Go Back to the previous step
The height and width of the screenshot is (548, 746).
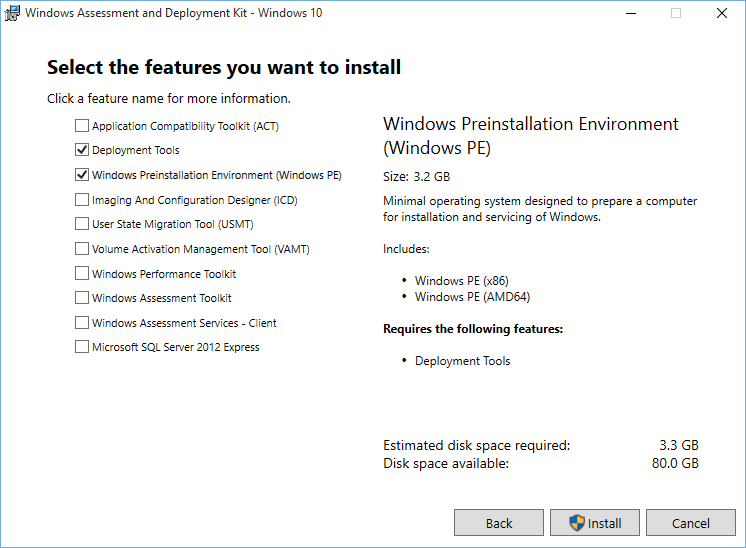[499, 523]
